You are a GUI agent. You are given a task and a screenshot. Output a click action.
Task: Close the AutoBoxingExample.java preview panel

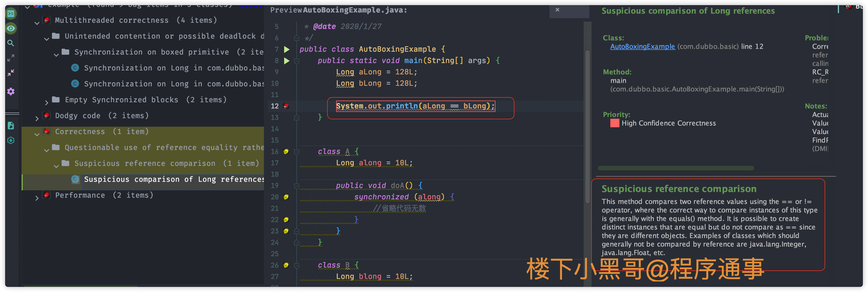[557, 10]
